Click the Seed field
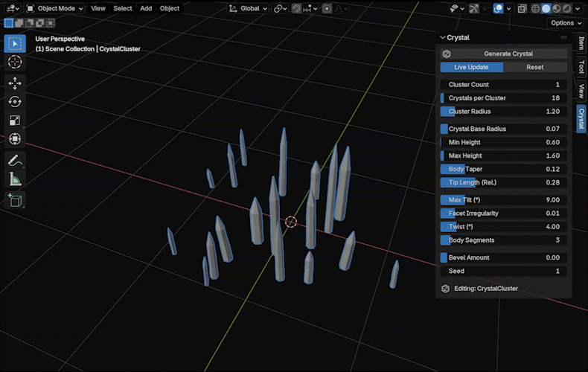 coord(504,271)
